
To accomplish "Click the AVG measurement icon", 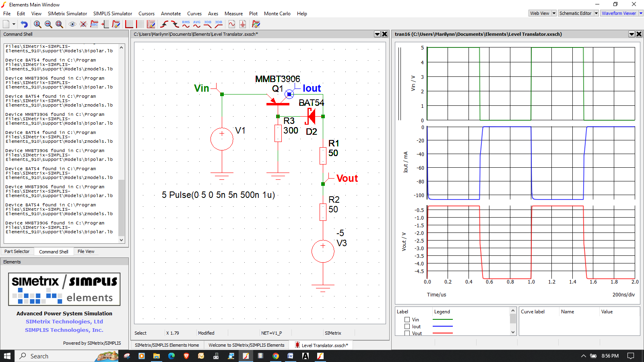I will pos(197,24).
